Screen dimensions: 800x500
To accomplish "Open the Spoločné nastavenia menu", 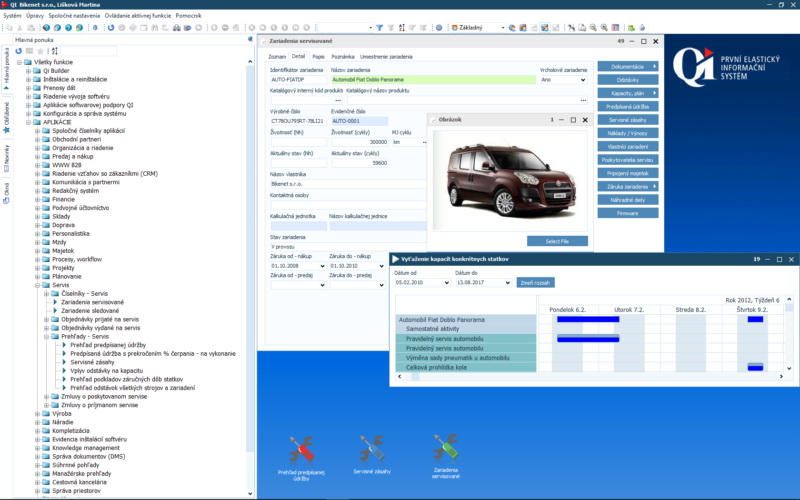I will 74,16.
